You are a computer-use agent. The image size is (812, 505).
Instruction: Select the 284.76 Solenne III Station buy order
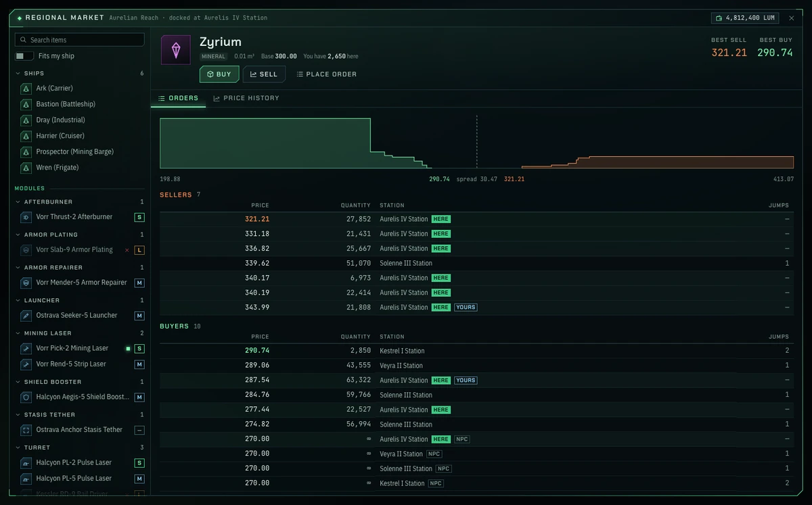pos(476,395)
